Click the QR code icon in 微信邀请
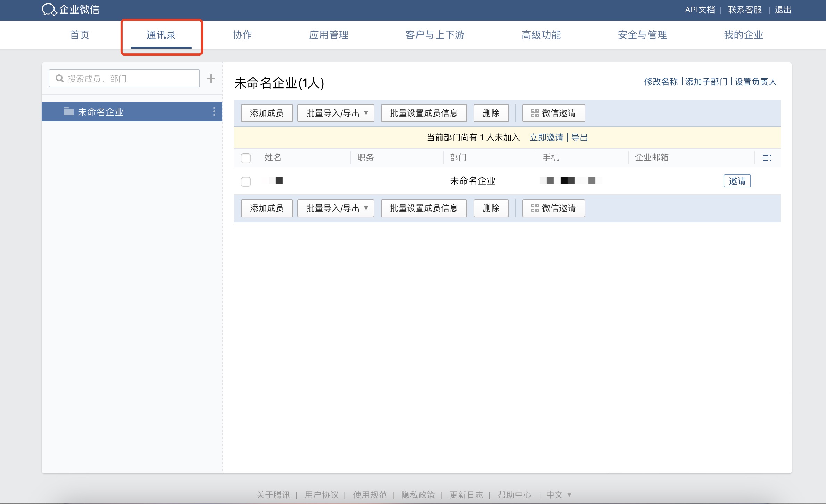Image resolution: width=826 pixels, height=504 pixels. coord(535,113)
